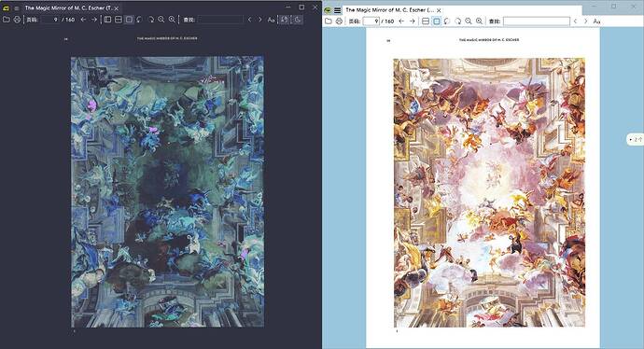Toggle the color inversion button in dark viewer
The image size is (644, 349).
pyautogui.click(x=285, y=20)
